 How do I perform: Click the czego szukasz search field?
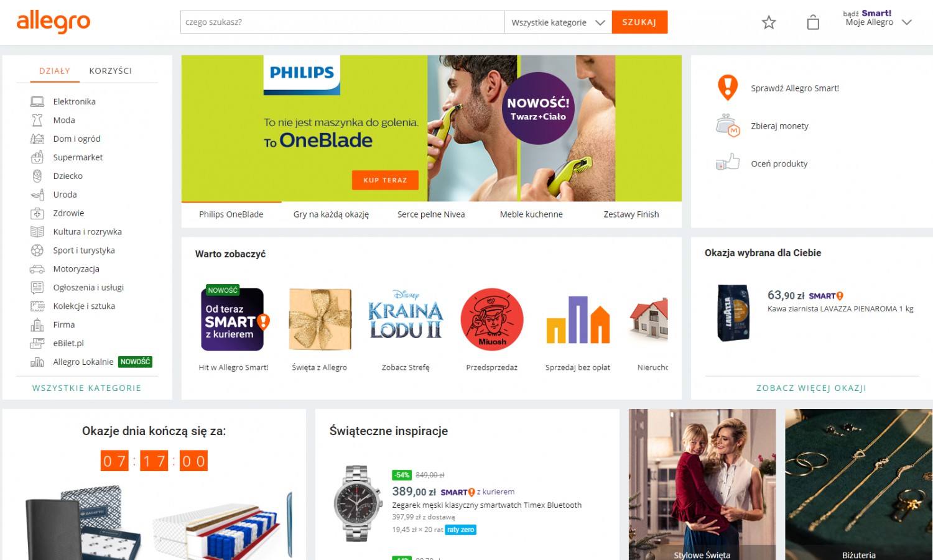coord(343,22)
